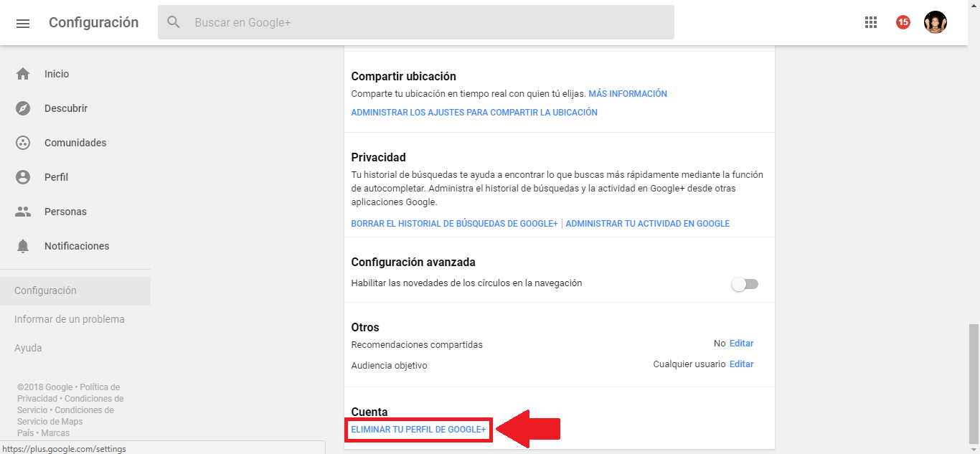The width and height of the screenshot is (980, 454).
Task: Open the Marcas footer link
Action: coord(55,433)
